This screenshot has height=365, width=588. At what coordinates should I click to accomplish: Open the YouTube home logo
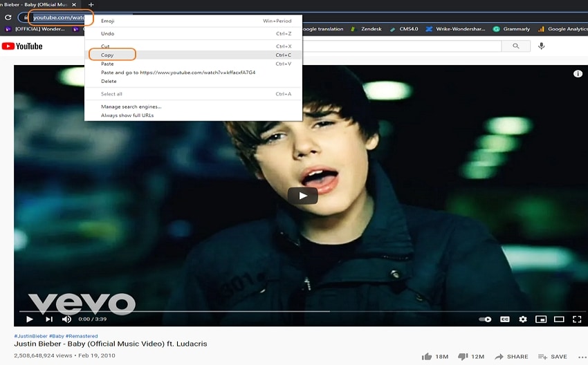[22, 46]
